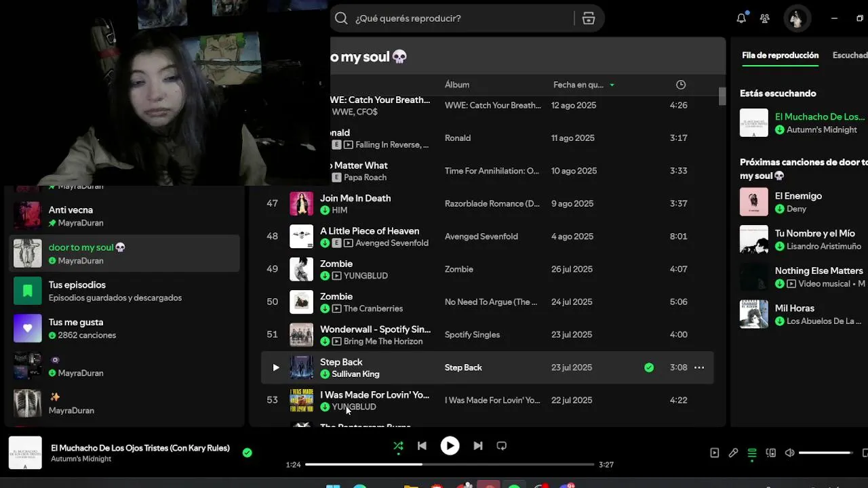Mute with the volume speaker icon
This screenshot has height=488, width=868.
(789, 453)
